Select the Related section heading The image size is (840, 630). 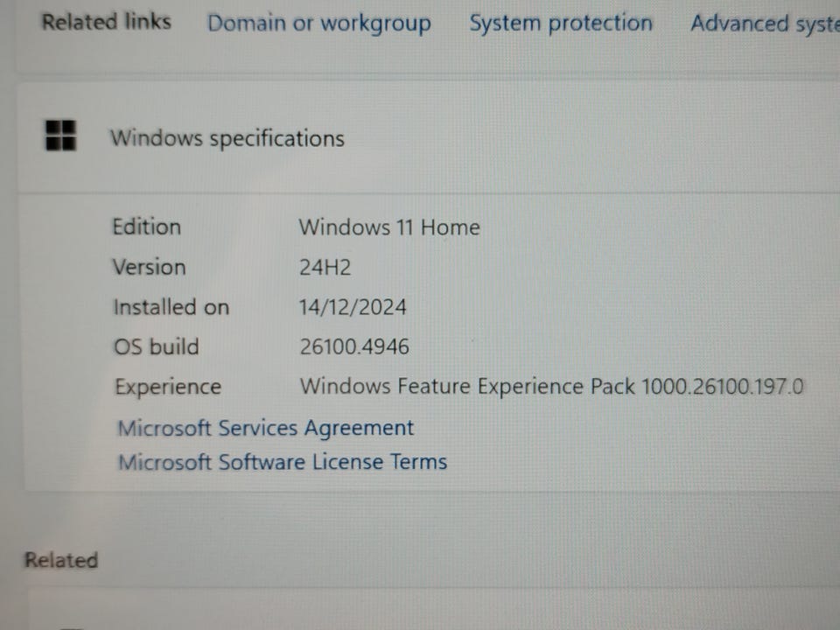point(61,560)
